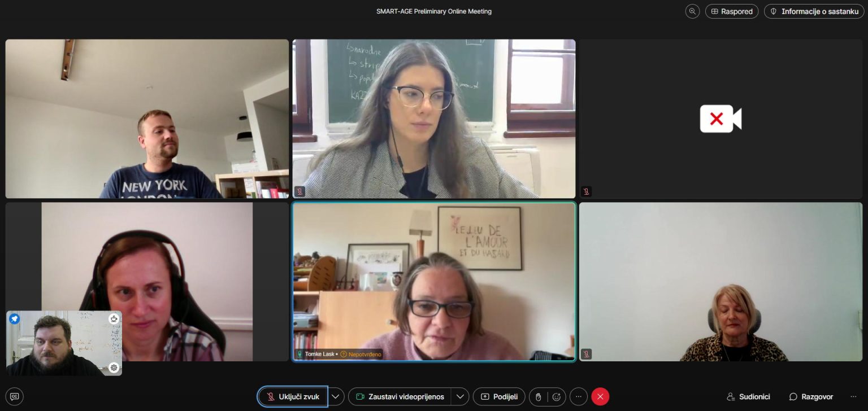Screen dimensions: 868x411
Task: Open the Raspored layout menu
Action: coord(731,11)
